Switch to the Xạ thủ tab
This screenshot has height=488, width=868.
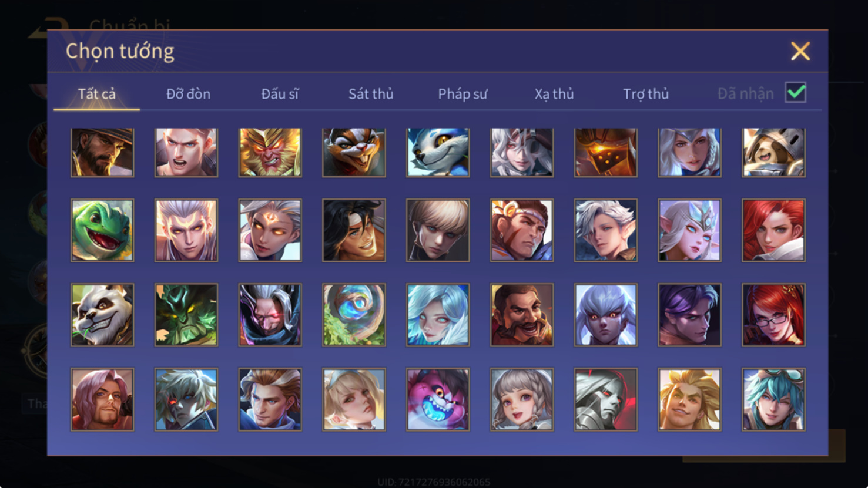click(554, 94)
